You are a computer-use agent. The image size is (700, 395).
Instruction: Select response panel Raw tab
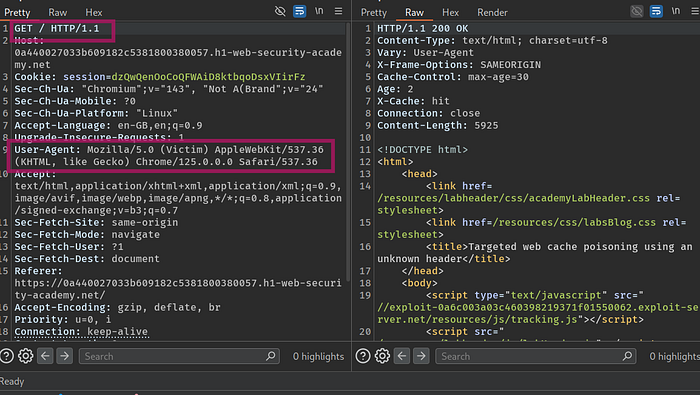[x=414, y=12]
